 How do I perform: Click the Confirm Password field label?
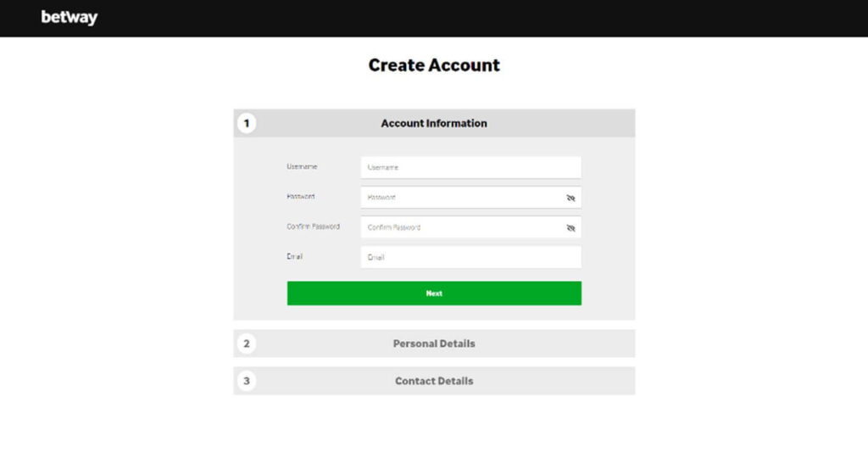click(314, 226)
